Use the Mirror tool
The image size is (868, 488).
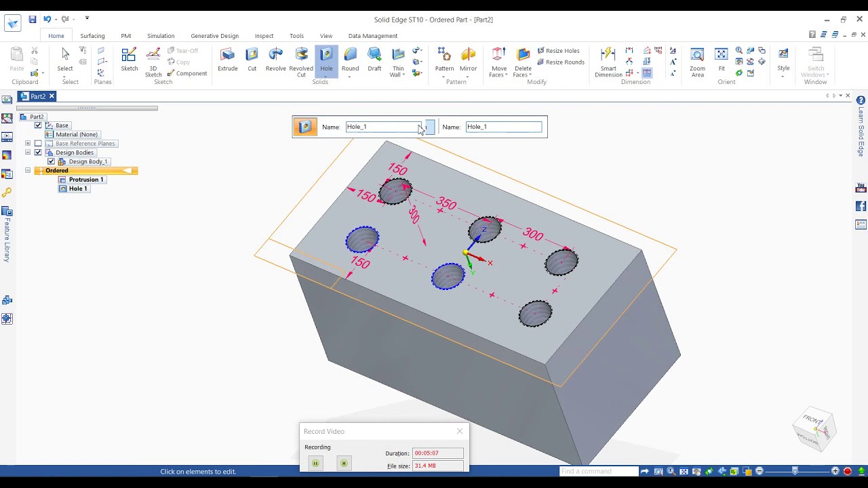tap(468, 60)
